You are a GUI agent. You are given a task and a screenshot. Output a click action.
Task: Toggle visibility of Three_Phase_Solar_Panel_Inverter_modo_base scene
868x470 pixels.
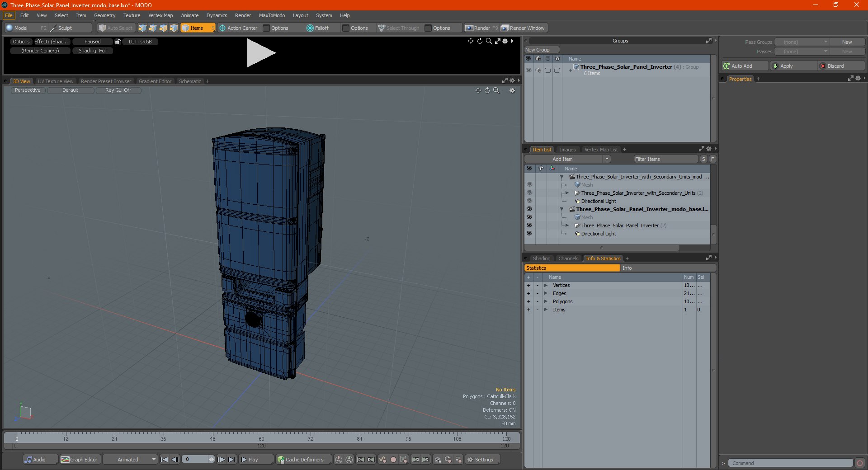[x=529, y=209]
